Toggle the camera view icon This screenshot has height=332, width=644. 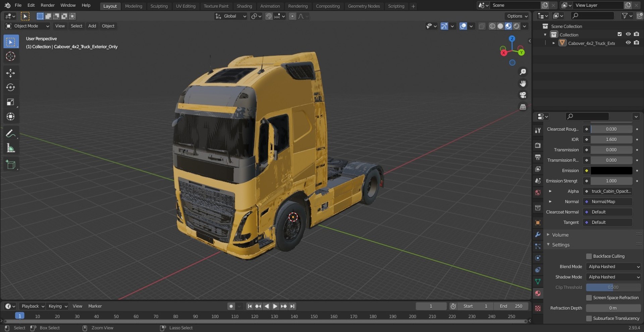523,95
